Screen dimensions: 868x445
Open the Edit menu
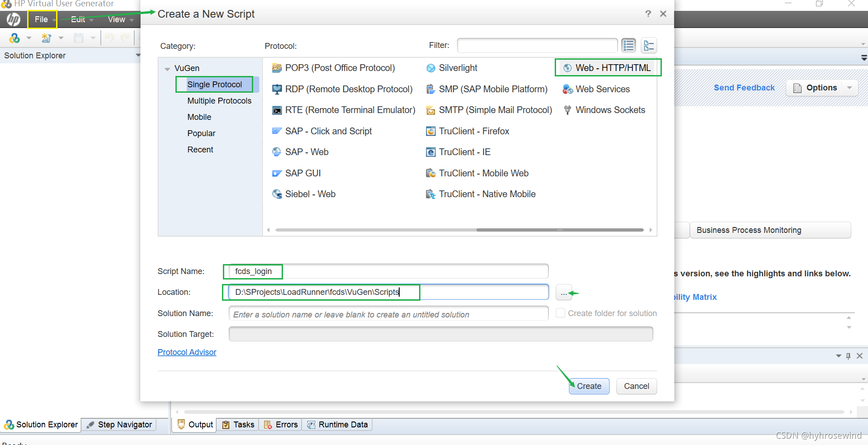point(78,19)
